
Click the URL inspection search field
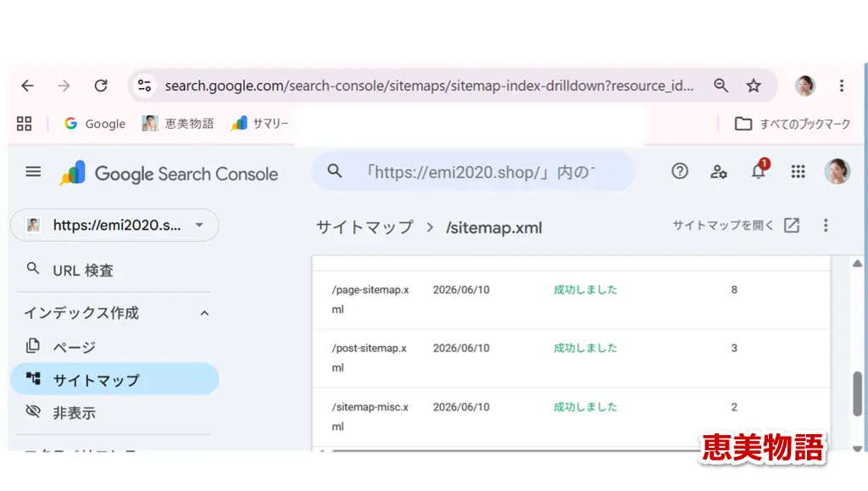tap(473, 171)
